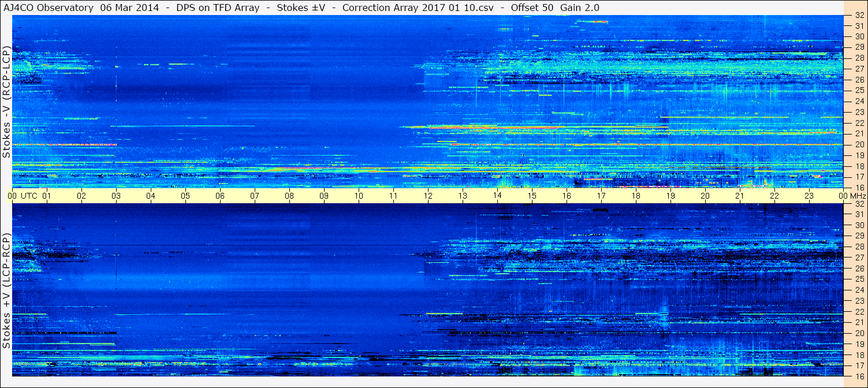
Task: Click the 21 hour label on the time axis
Action: coord(740,196)
